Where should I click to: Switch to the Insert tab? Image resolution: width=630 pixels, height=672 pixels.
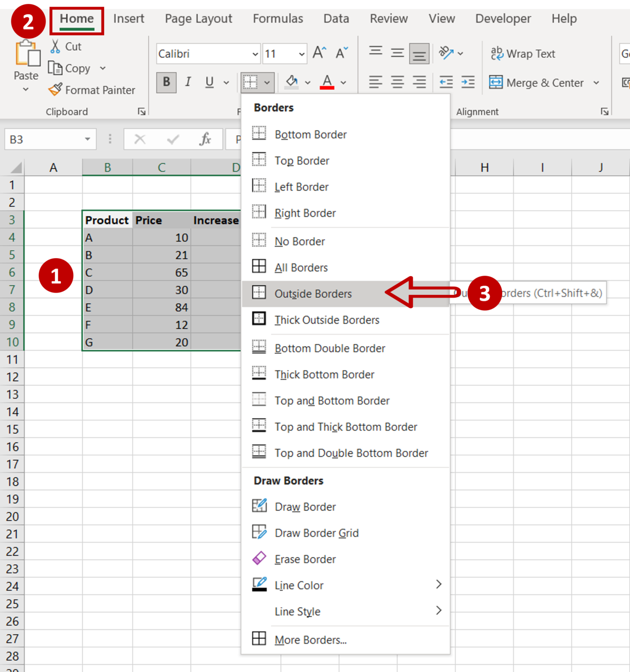(x=129, y=18)
